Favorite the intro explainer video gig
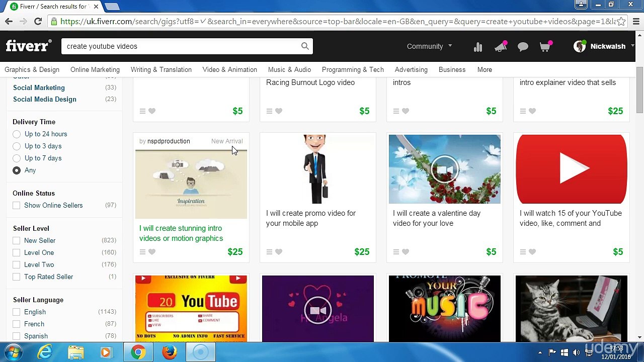This screenshot has height=362, width=644. click(532, 111)
